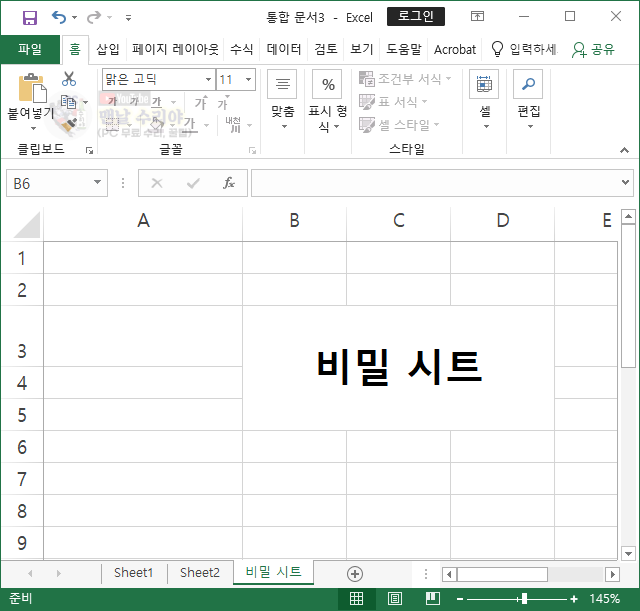This screenshot has height=611, width=640.
Task: Open the 도움말 tab
Action: point(404,49)
